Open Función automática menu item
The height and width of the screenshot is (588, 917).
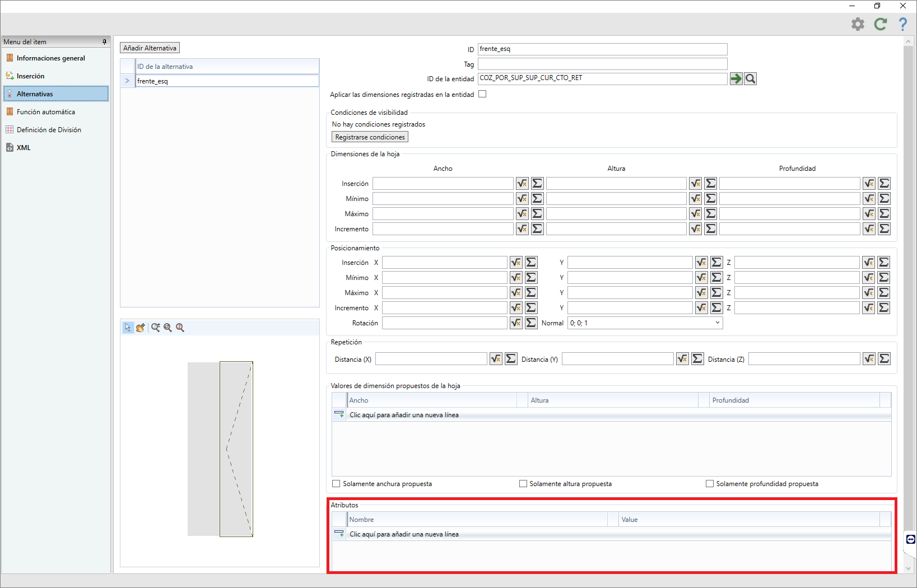tap(46, 112)
